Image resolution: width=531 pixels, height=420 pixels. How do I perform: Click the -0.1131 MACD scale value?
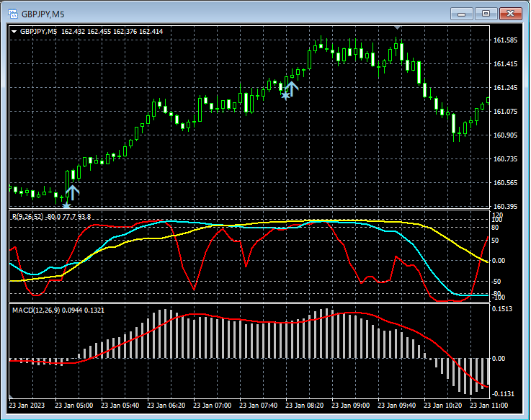[503, 394]
